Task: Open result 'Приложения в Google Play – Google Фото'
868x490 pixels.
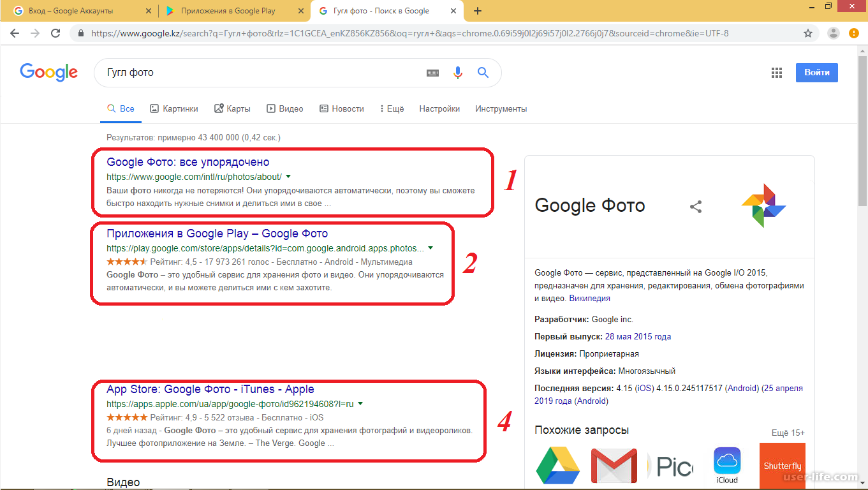Action: click(x=217, y=234)
